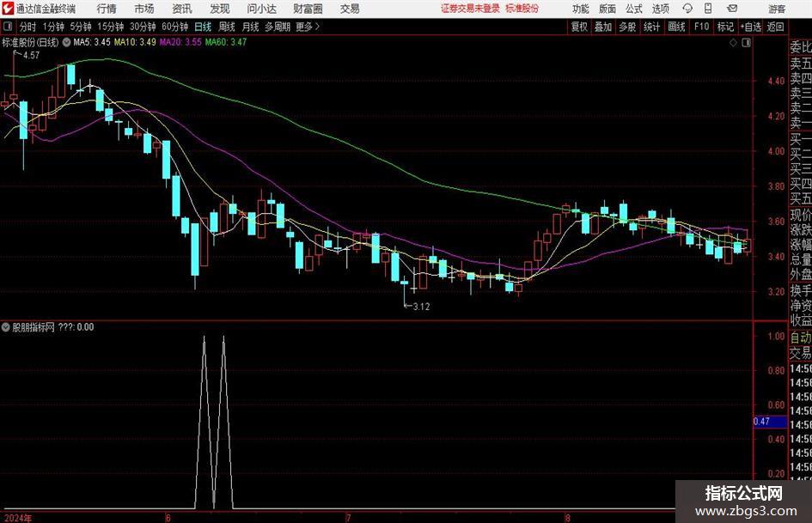Click the 标准股份(日线) chart title
Image resolution: width=812 pixels, height=523 pixels.
30,42
